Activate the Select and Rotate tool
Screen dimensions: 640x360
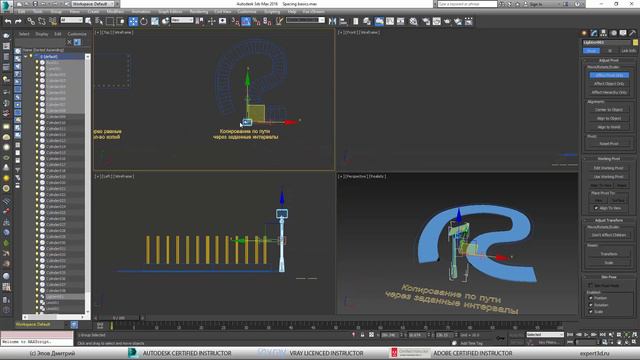pos(144,21)
